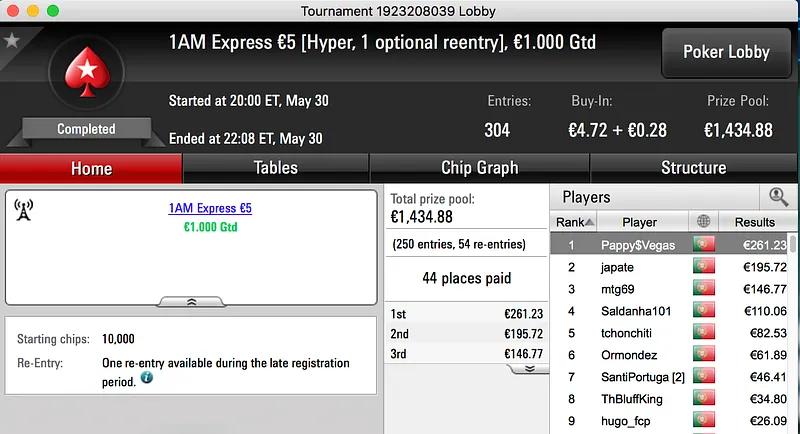Click the globe country column header
The image size is (800, 434).
[x=704, y=222]
